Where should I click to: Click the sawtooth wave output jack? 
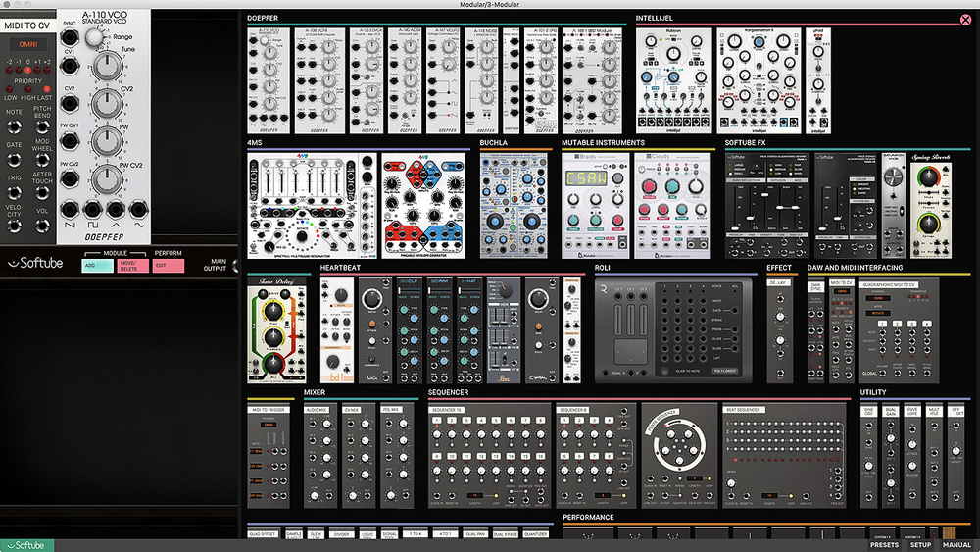coord(70,210)
